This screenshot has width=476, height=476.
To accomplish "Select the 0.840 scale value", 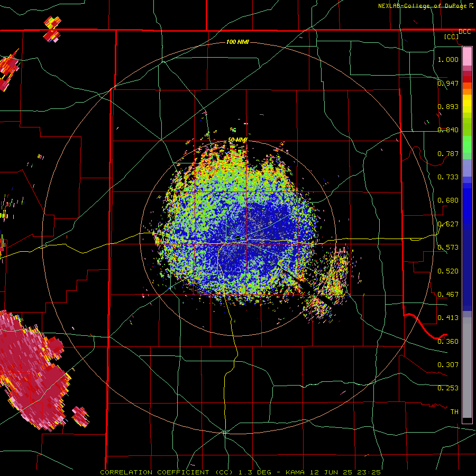I will pos(448,130).
